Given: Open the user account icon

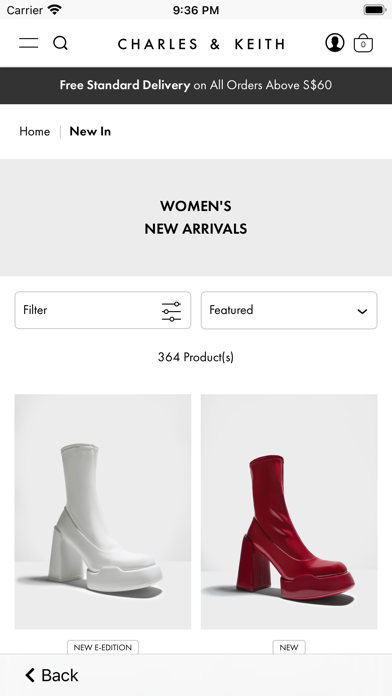Looking at the screenshot, I should pyautogui.click(x=335, y=43).
